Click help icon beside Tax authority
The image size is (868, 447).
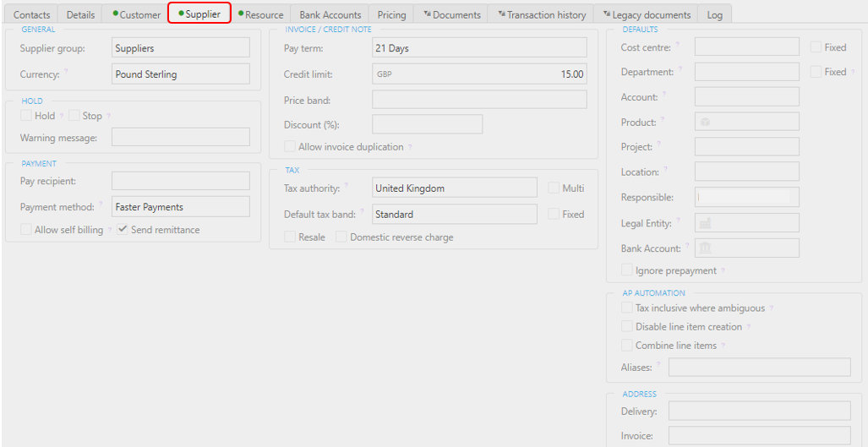pyautogui.click(x=347, y=185)
